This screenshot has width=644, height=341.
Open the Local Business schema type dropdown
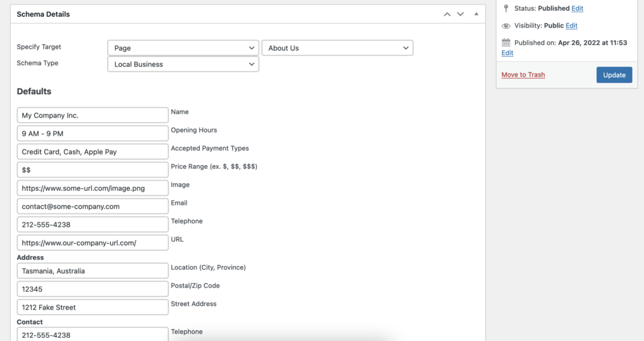pyautogui.click(x=183, y=64)
